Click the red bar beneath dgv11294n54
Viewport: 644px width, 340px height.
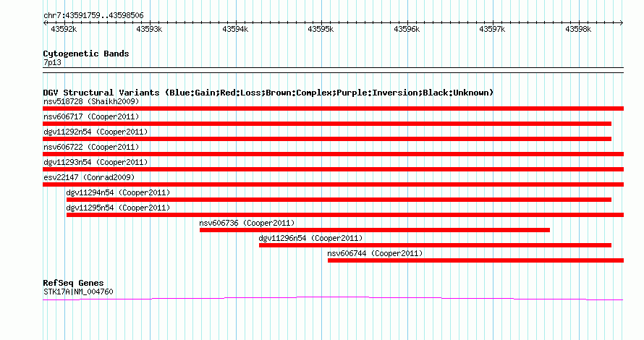[x=339, y=200]
